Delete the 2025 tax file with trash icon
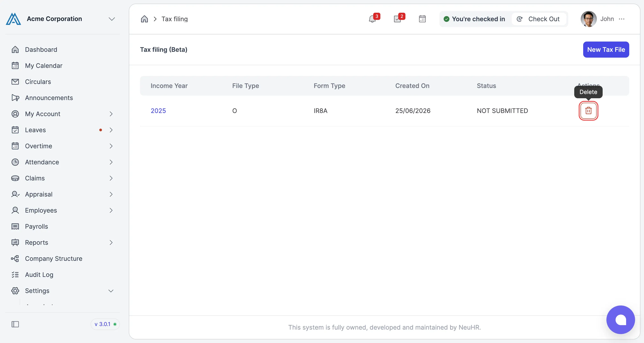Viewport: 644px width, 343px height. [x=588, y=111]
